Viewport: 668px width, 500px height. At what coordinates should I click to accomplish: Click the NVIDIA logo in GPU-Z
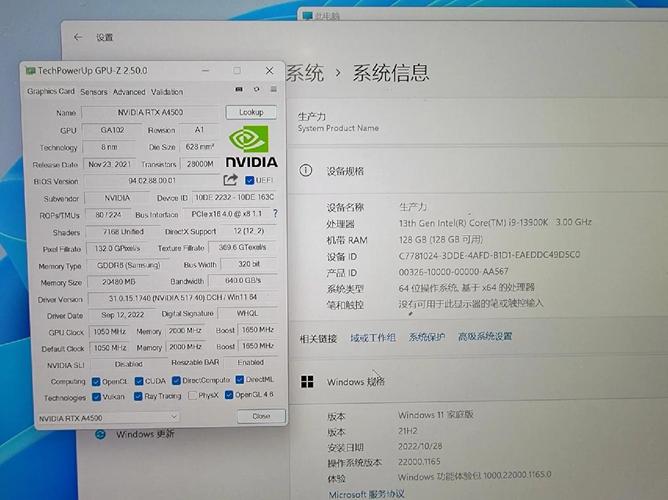point(251,146)
